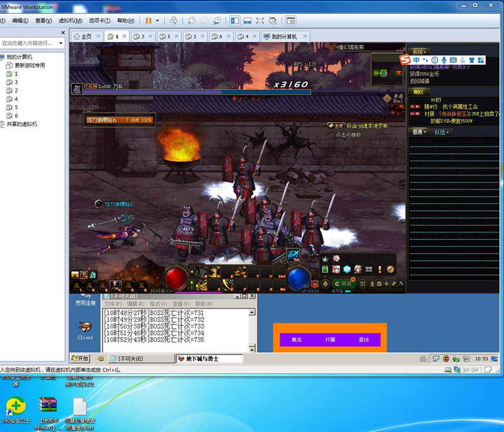Image resolution: width=504 pixels, height=432 pixels.
Task: Take a VM snapshot with the clock-plus icon
Action: pos(192,21)
